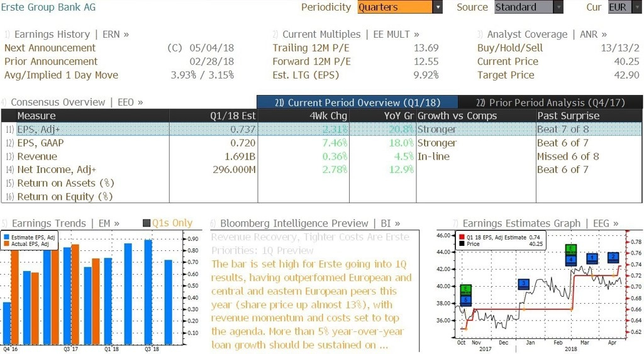
Task: Click the Erste Group Bank AG title
Action: (x=48, y=7)
